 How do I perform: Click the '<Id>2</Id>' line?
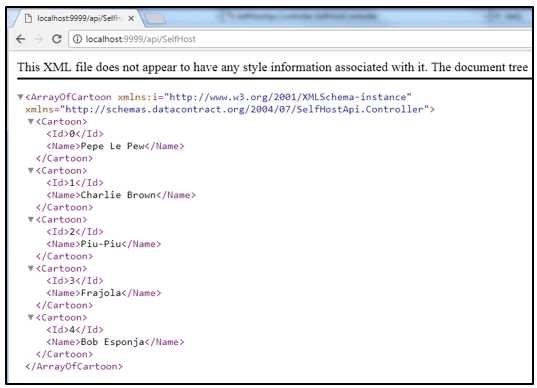tap(75, 232)
